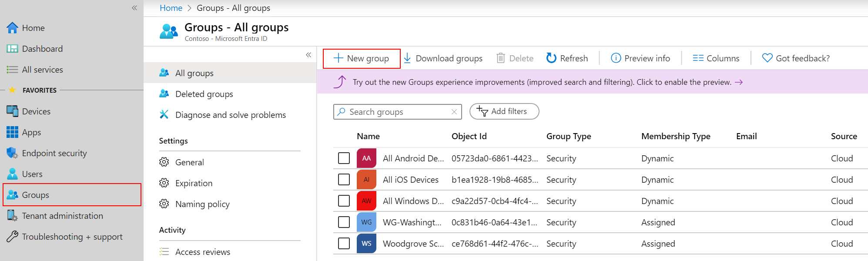Sort by the Name column header
868x261 pixels.
point(368,136)
